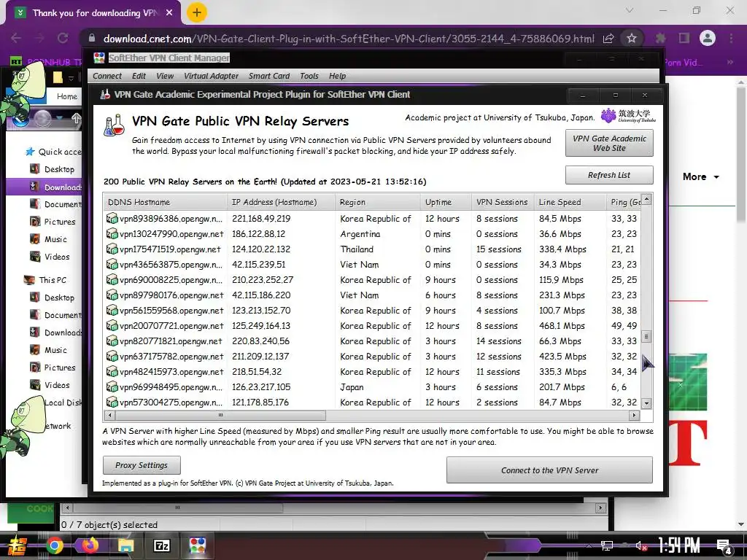
Task: Select server icon for vpn482415973.opengw.net
Action: point(112,371)
